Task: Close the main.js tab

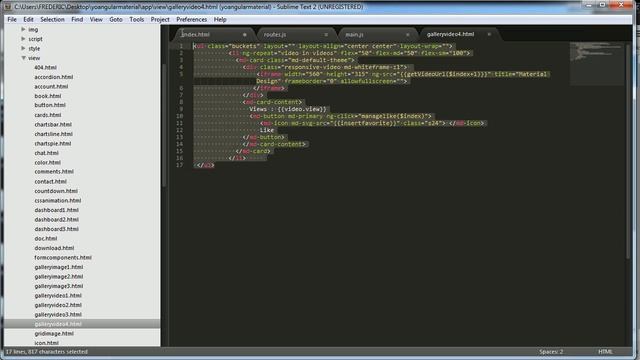Action: coord(407,35)
